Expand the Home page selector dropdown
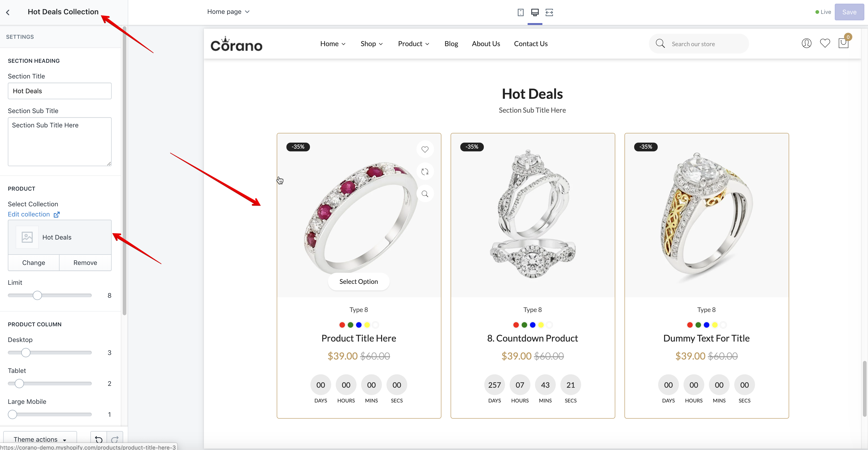The width and height of the screenshot is (868, 450). pos(228,12)
